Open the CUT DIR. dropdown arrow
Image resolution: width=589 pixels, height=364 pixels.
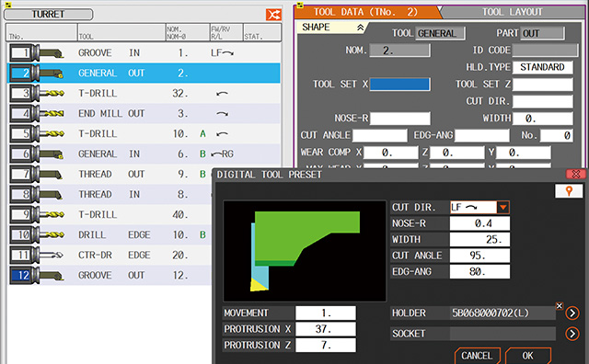coord(502,207)
